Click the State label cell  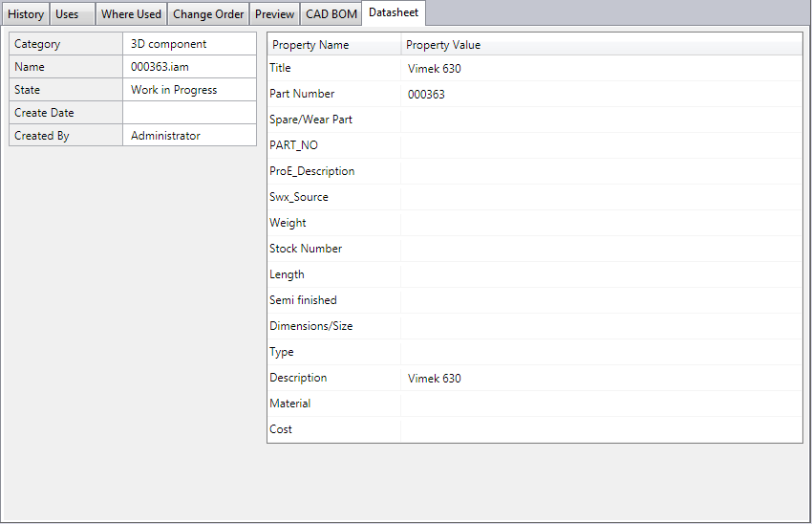tap(66, 90)
